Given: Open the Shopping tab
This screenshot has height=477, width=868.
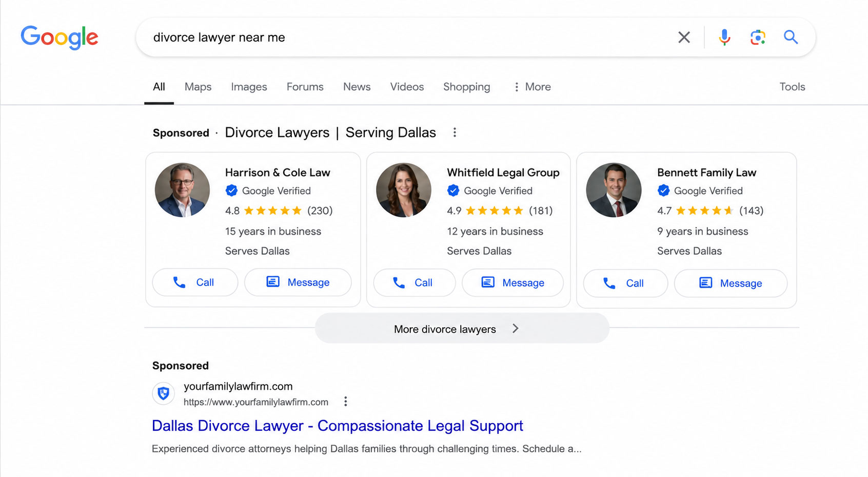Looking at the screenshot, I should click(467, 87).
